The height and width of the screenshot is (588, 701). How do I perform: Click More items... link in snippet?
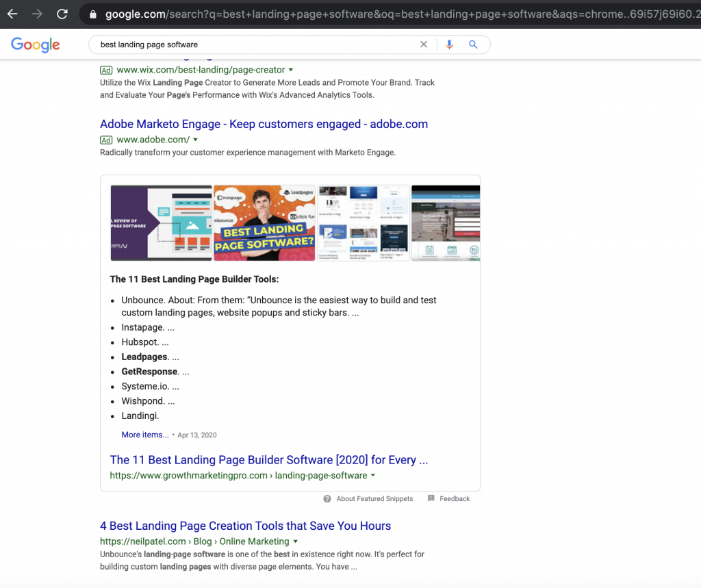click(x=145, y=435)
